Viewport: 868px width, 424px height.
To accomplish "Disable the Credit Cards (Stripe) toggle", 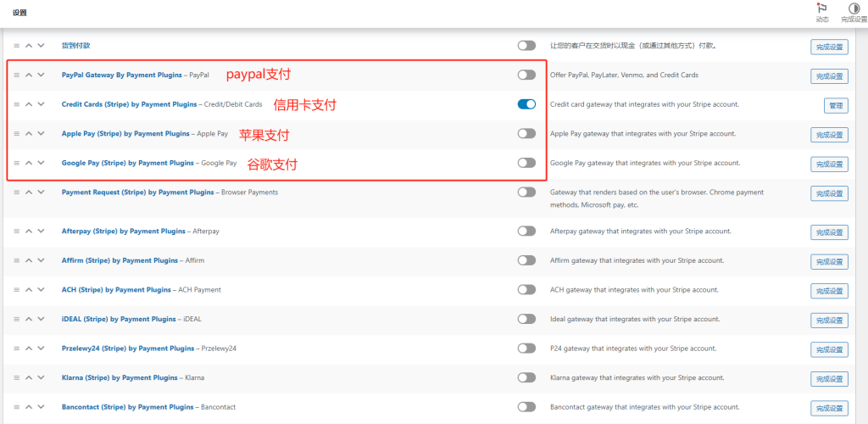I will pos(526,104).
